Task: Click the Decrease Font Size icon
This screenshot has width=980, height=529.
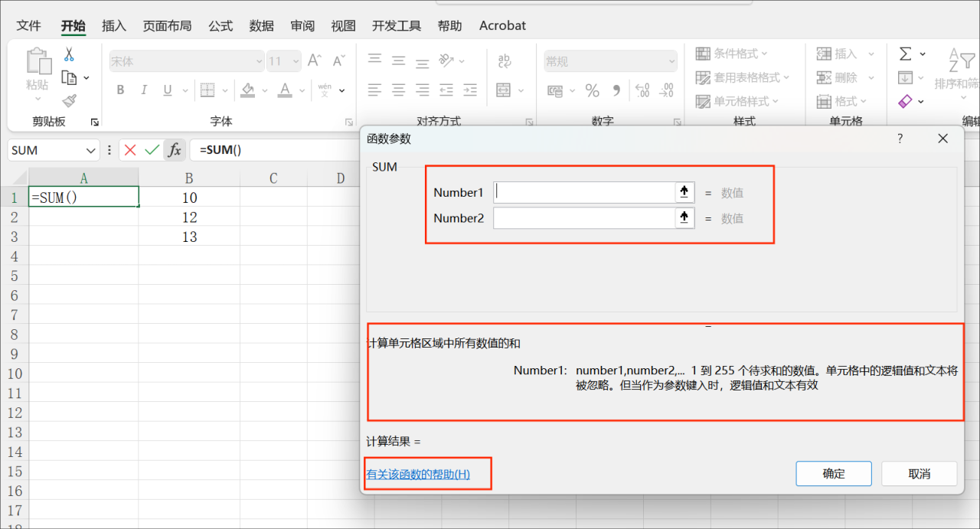Action: coord(338,61)
